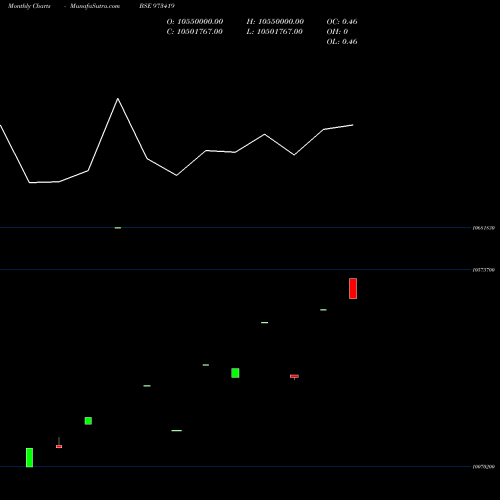Click the 'OC: 0.46' reading
The image size is (500, 500).
(x=342, y=22)
